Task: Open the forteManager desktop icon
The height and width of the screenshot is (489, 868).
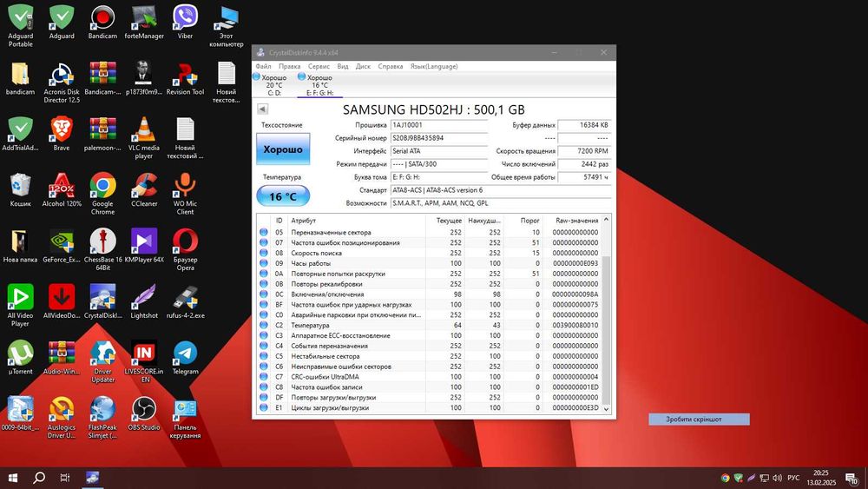Action: click(x=144, y=23)
